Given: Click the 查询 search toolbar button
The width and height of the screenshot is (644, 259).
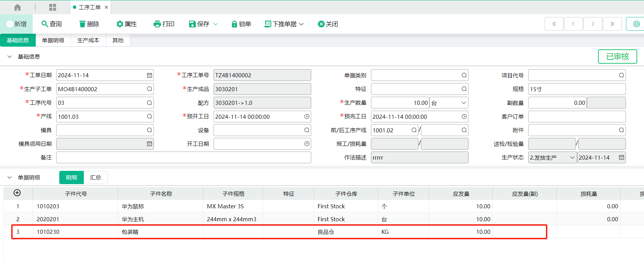Looking at the screenshot, I should 51,24.
